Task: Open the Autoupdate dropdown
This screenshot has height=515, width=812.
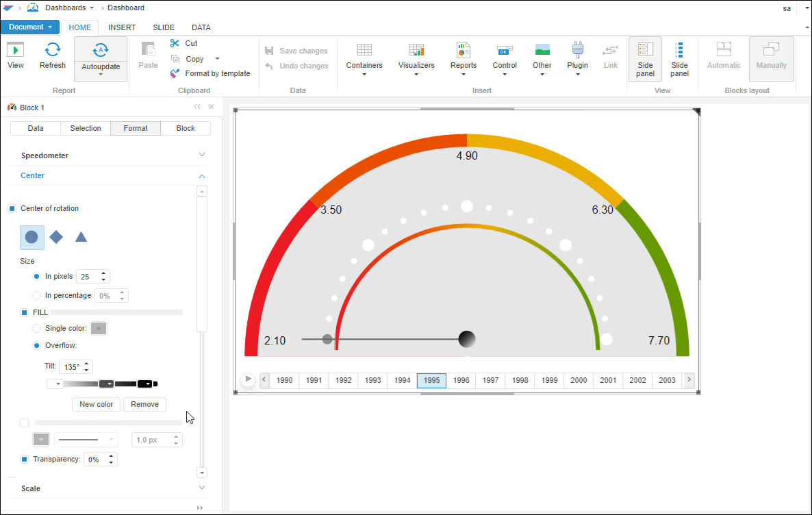Action: coord(101,74)
